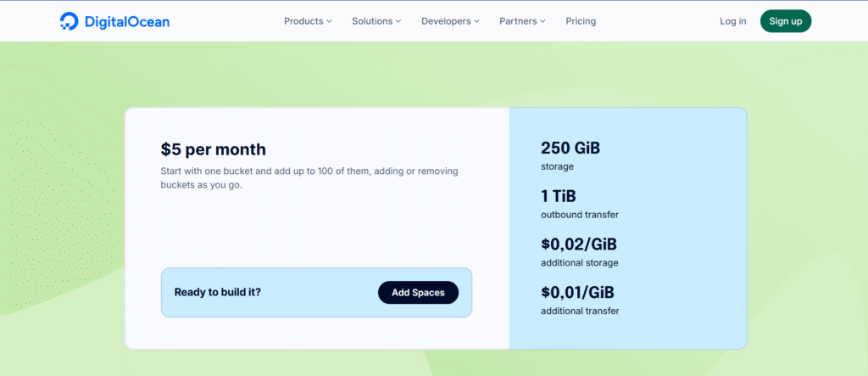Click the Add Spaces button
This screenshot has height=376, width=868.
point(418,293)
